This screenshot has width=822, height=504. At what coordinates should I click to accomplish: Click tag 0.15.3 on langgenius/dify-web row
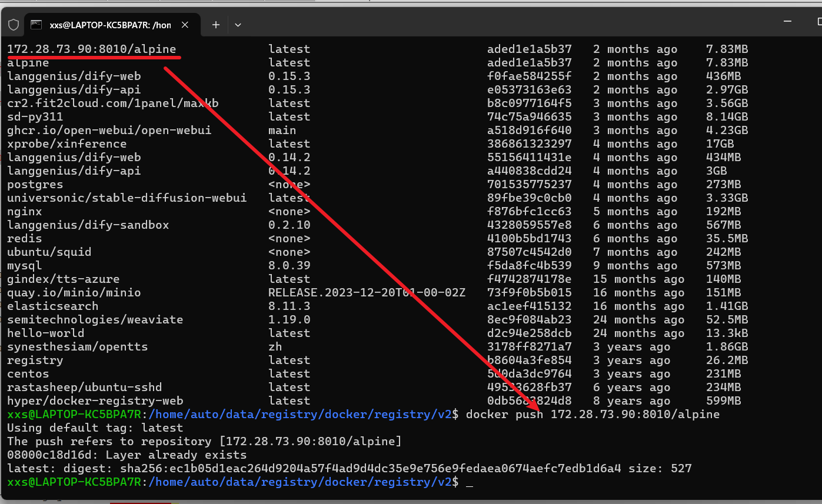[289, 76]
